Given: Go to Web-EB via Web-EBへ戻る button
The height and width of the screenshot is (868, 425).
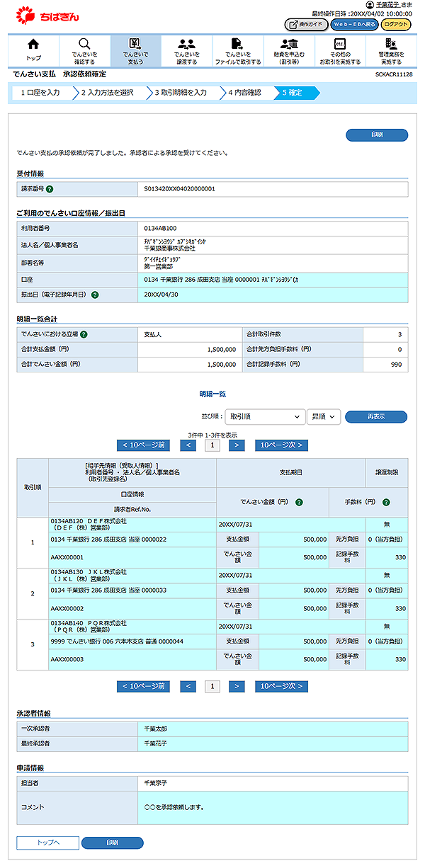Looking at the screenshot, I should [x=354, y=24].
